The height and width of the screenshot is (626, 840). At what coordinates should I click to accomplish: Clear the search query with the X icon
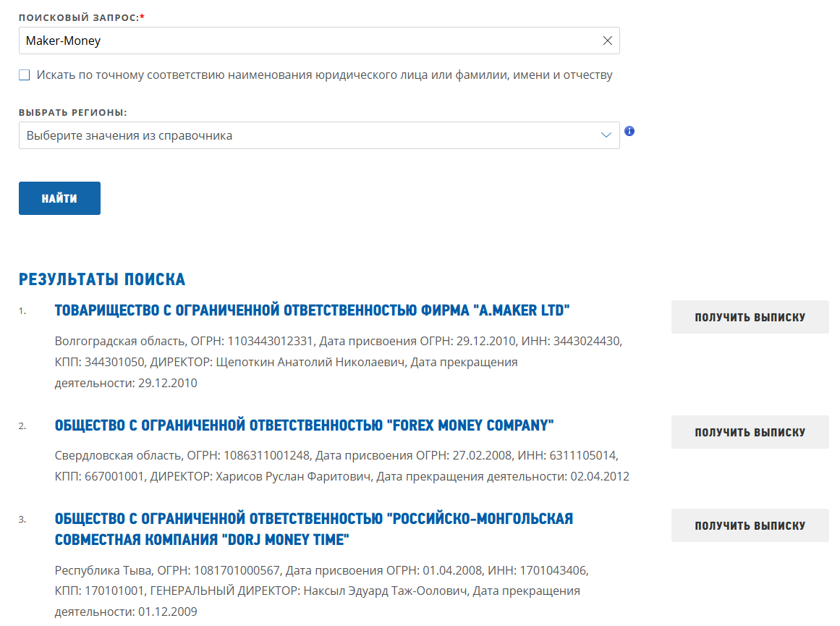coord(607,41)
